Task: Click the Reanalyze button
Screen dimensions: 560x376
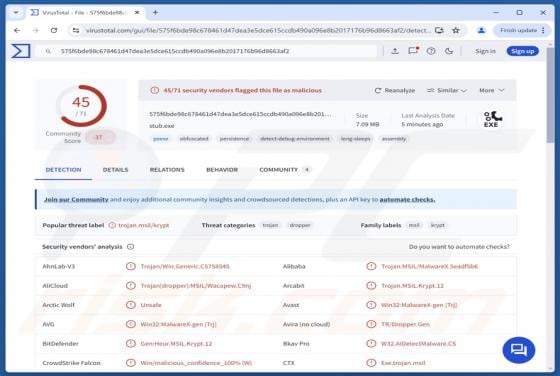Action: (x=395, y=90)
